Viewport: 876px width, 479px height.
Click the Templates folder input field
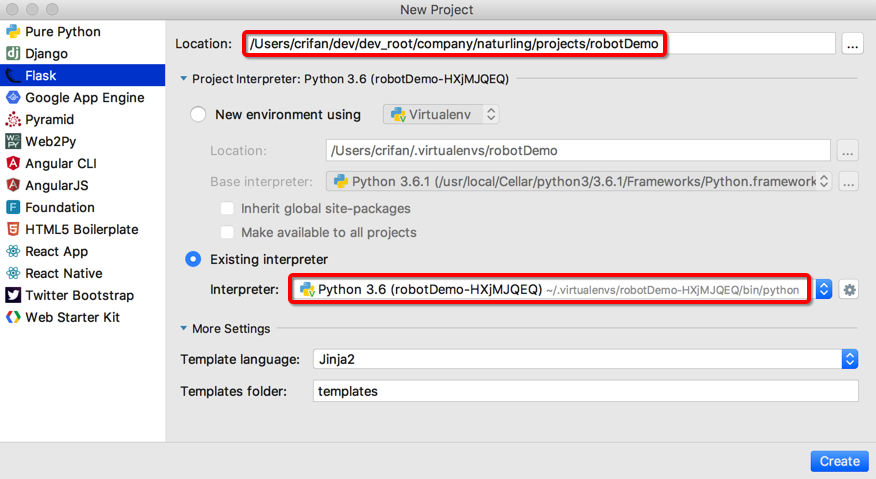584,391
